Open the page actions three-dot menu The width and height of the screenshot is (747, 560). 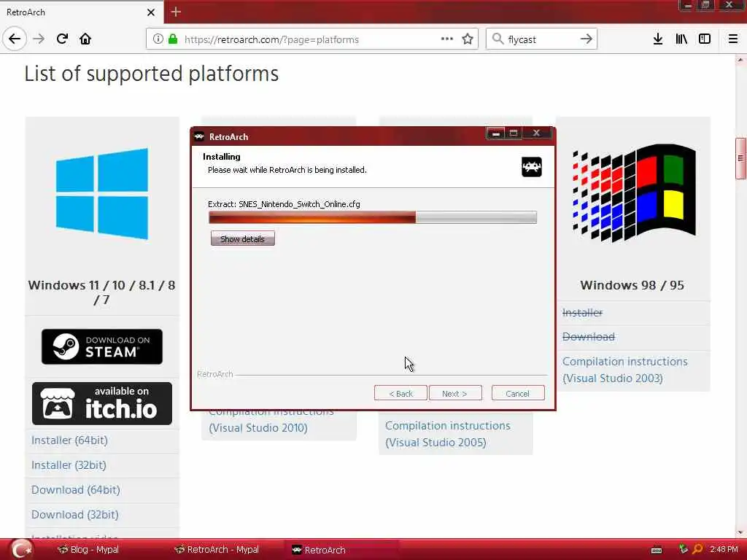447,39
